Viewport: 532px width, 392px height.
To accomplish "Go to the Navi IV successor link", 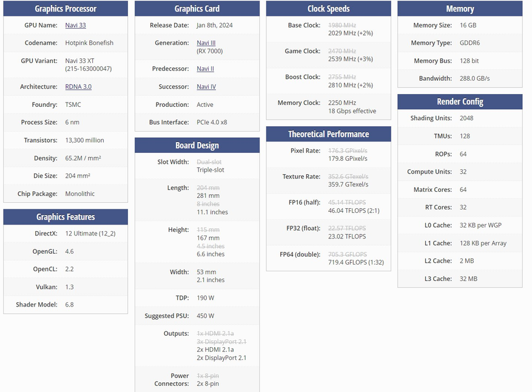I will [206, 87].
